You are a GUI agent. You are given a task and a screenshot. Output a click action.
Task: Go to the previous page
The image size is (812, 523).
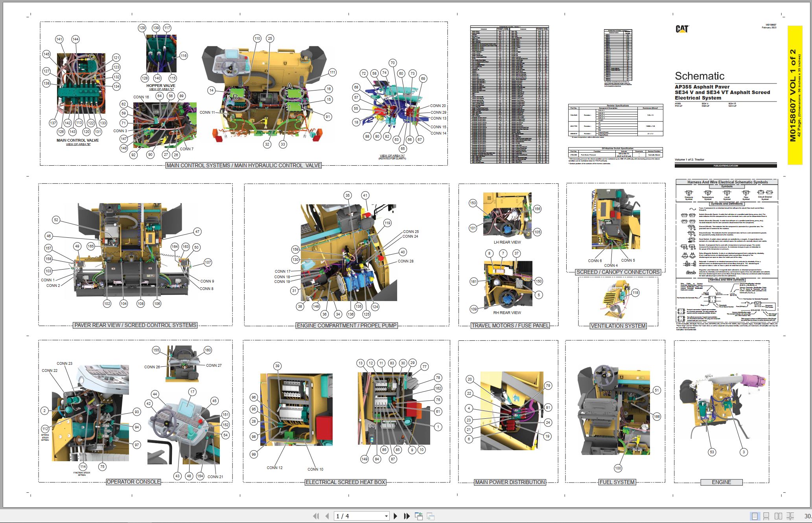point(327,516)
